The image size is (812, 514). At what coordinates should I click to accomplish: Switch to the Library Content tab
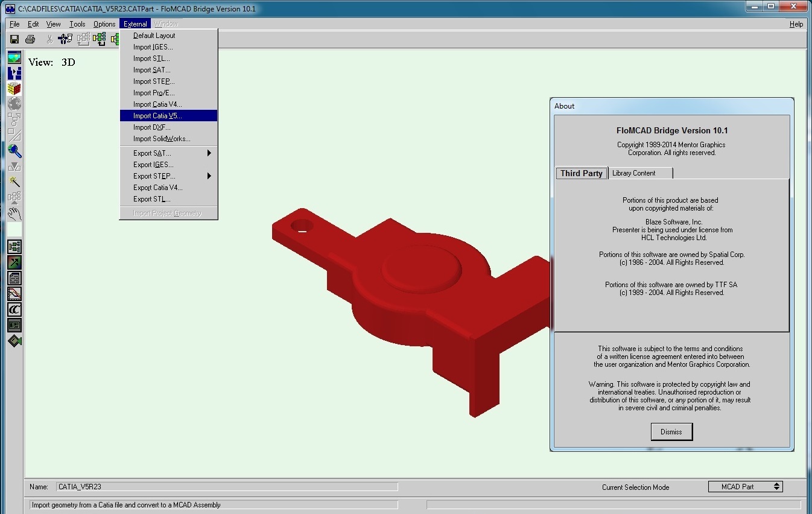(640, 173)
